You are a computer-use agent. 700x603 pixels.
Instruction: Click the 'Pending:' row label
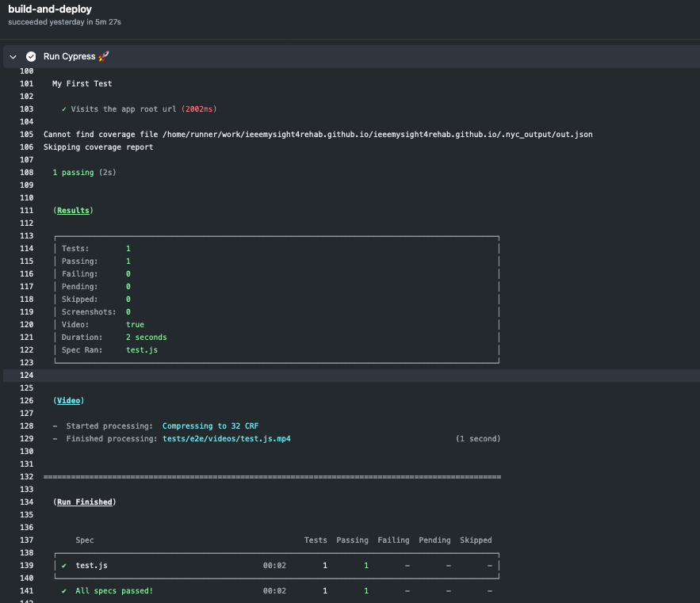pyautogui.click(x=79, y=287)
